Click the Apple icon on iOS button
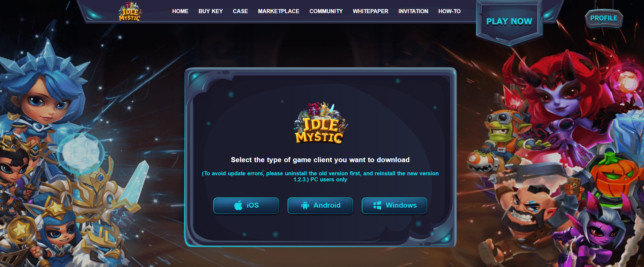644x267 pixels. click(x=238, y=205)
